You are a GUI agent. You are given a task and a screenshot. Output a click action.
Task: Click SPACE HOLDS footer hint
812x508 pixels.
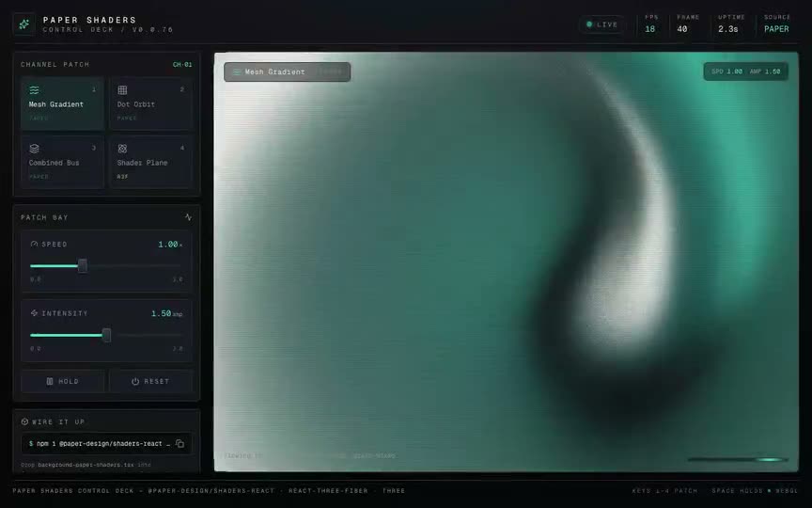click(x=738, y=490)
